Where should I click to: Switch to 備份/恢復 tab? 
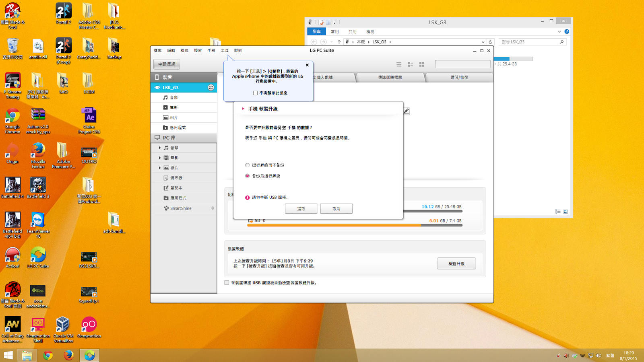[459, 77]
